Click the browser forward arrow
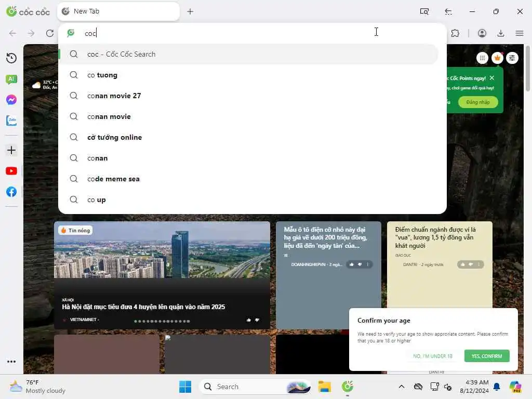This screenshot has height=399, width=532. [31, 33]
